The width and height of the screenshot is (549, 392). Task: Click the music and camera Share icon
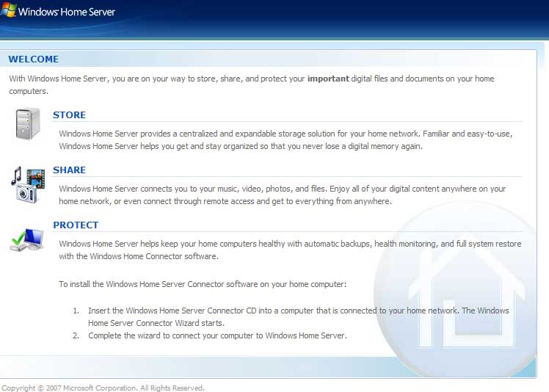click(28, 184)
